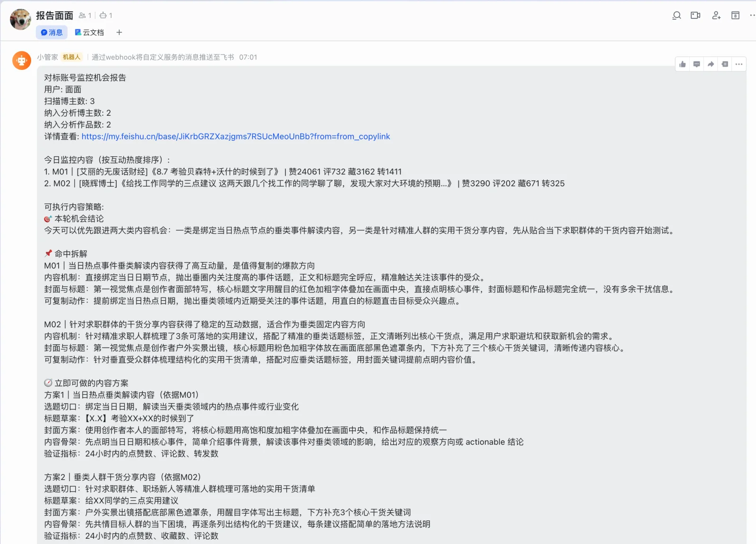
Task: Click the tag-shaped icon in the message toolbar
Action: tap(725, 64)
